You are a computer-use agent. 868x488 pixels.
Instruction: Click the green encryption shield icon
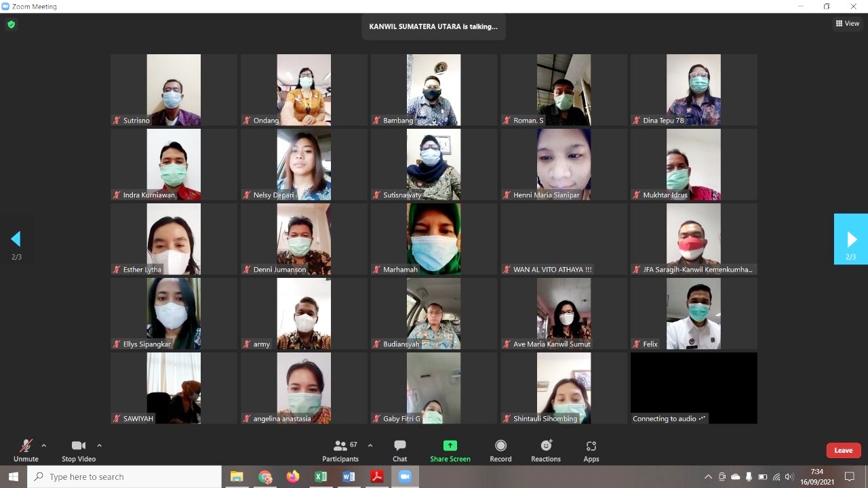[x=11, y=24]
